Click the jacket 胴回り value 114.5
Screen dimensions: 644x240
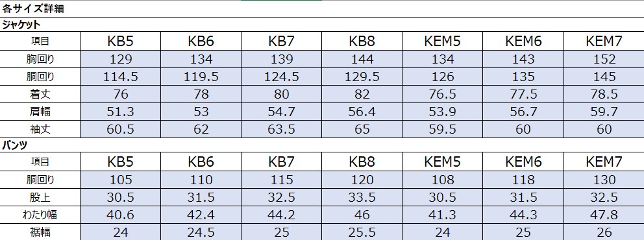(x=120, y=77)
